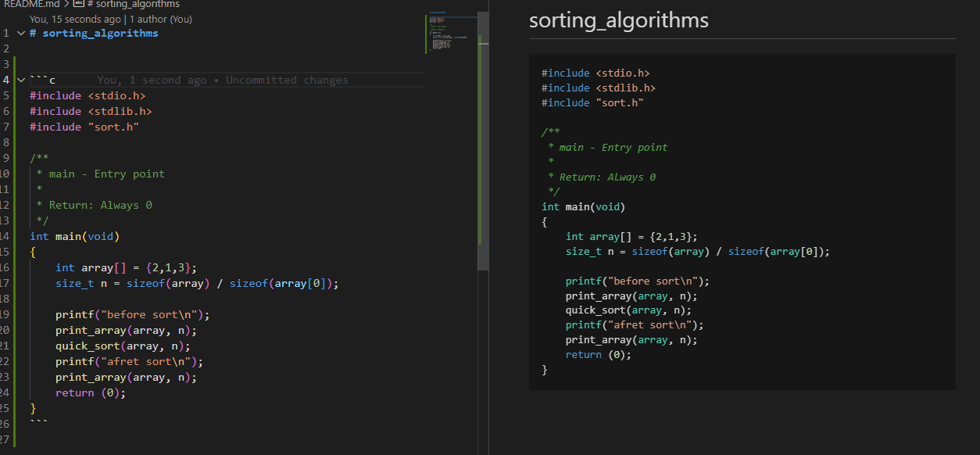Click 'printf("afret sort\n");' in the preview pane
This screenshot has width=980, height=455.
pyautogui.click(x=635, y=325)
